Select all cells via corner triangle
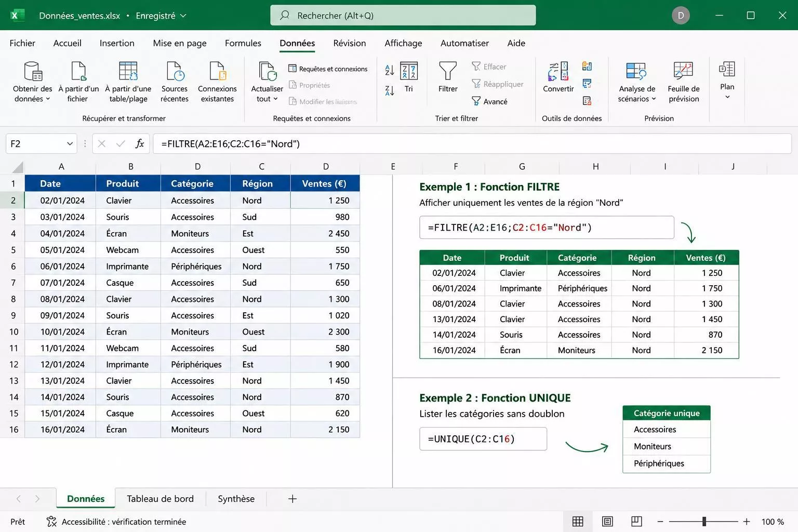798x532 pixels. tap(17, 167)
